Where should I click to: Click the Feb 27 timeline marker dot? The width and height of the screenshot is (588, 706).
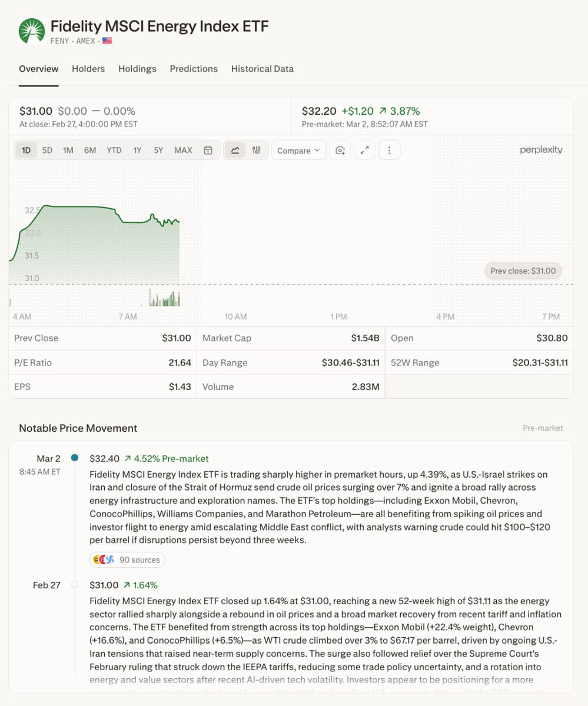74,585
